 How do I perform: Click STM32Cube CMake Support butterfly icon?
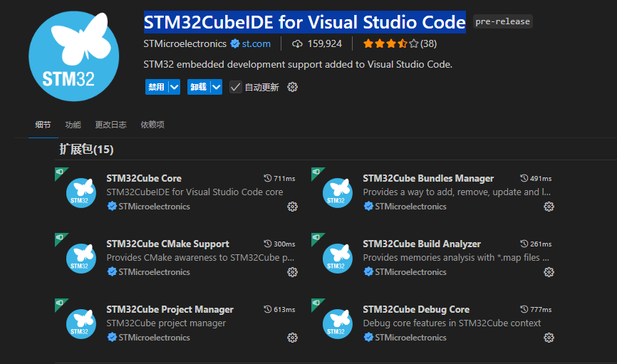coord(81,259)
